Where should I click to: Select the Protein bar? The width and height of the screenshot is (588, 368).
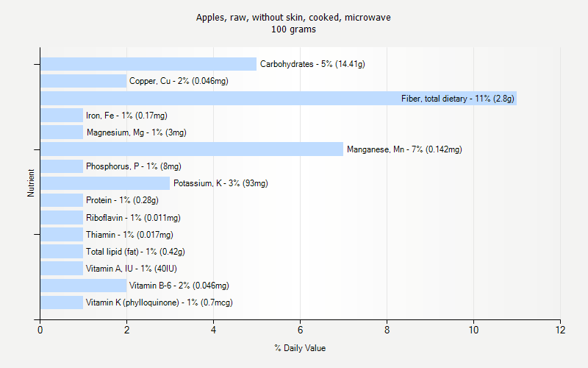pyautogui.click(x=62, y=200)
